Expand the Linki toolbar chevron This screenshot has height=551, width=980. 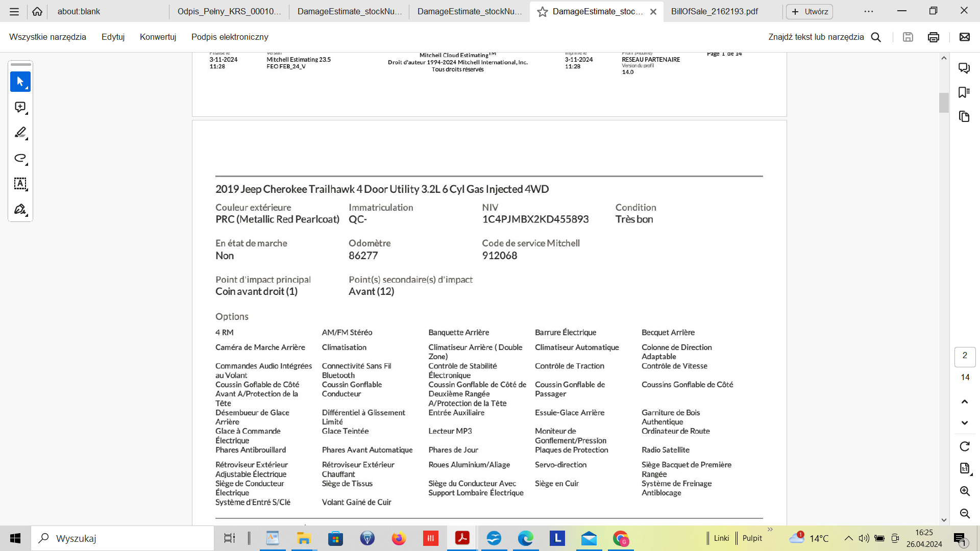point(770,530)
